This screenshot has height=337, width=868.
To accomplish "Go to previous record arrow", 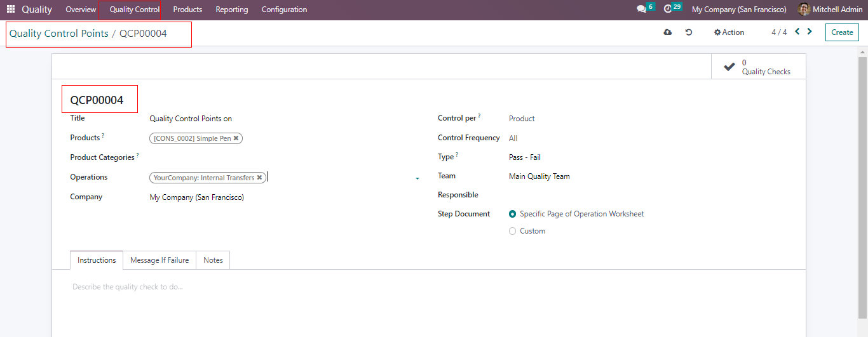I will (x=797, y=32).
